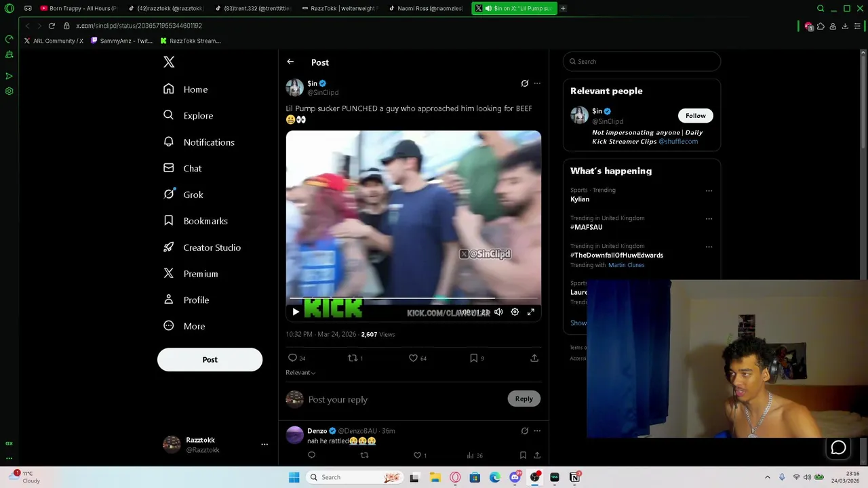This screenshot has height=488, width=868.
Task: Open Windows Start menu
Action: click(x=294, y=477)
